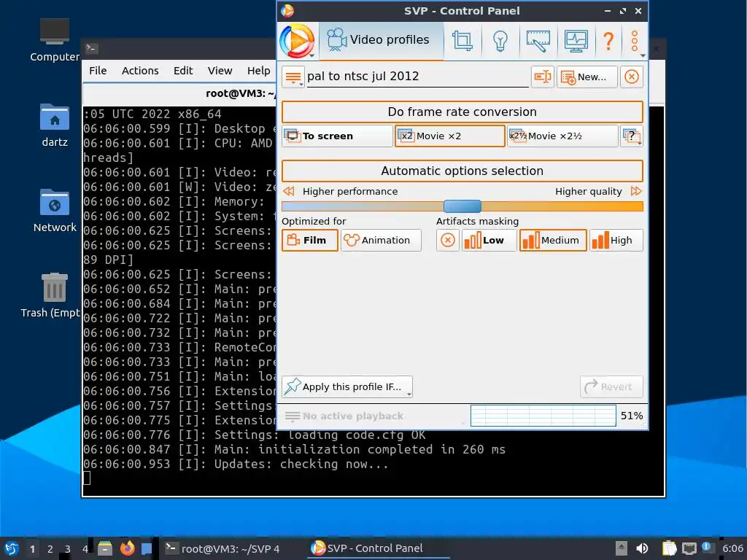Switch to workspace 3 in taskbar
747x560 pixels.
click(x=68, y=550)
